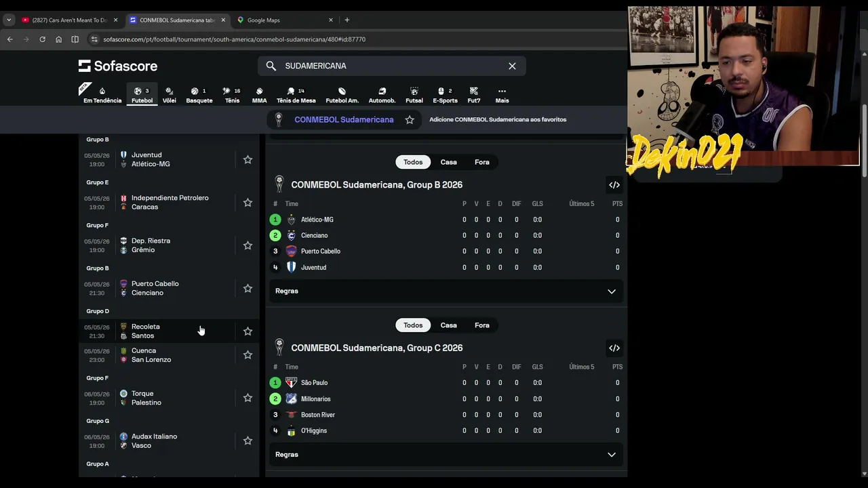Favorite the Dep. Riestra vs Grêmio match
The width and height of the screenshot is (868, 488).
click(x=248, y=245)
